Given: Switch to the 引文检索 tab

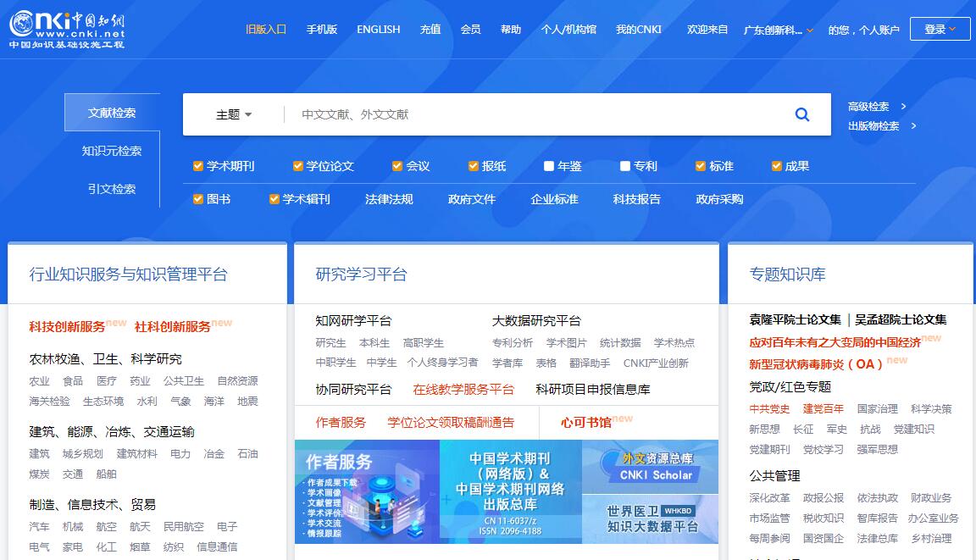Looking at the screenshot, I should click(x=112, y=189).
